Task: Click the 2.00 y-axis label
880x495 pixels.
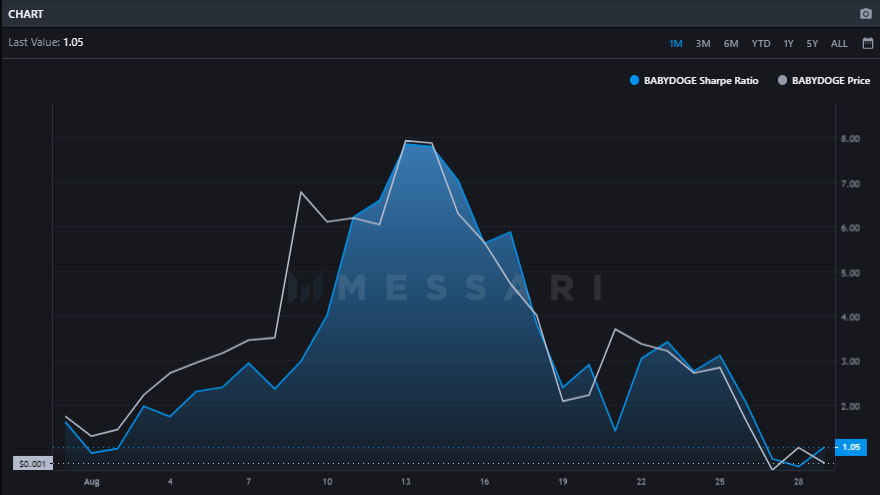Action: coord(850,406)
